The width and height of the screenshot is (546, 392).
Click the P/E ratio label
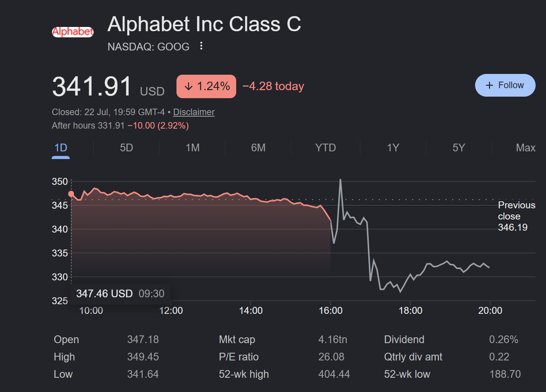(239, 357)
